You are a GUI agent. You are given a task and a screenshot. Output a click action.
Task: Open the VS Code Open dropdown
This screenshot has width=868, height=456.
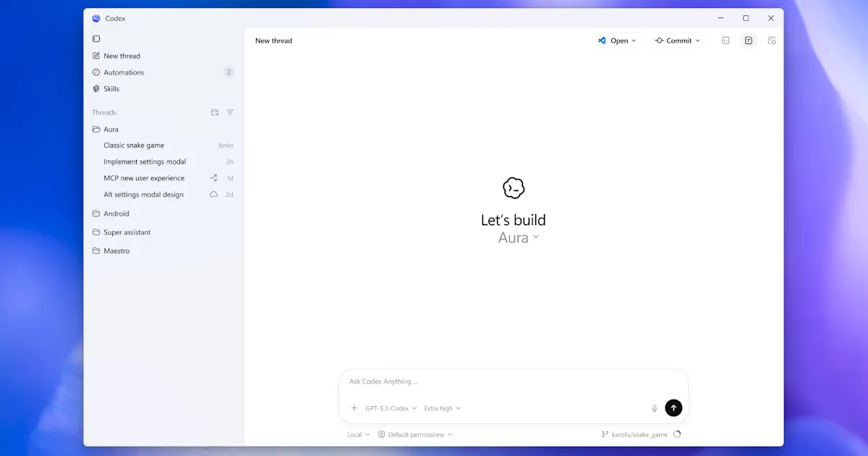(617, 41)
